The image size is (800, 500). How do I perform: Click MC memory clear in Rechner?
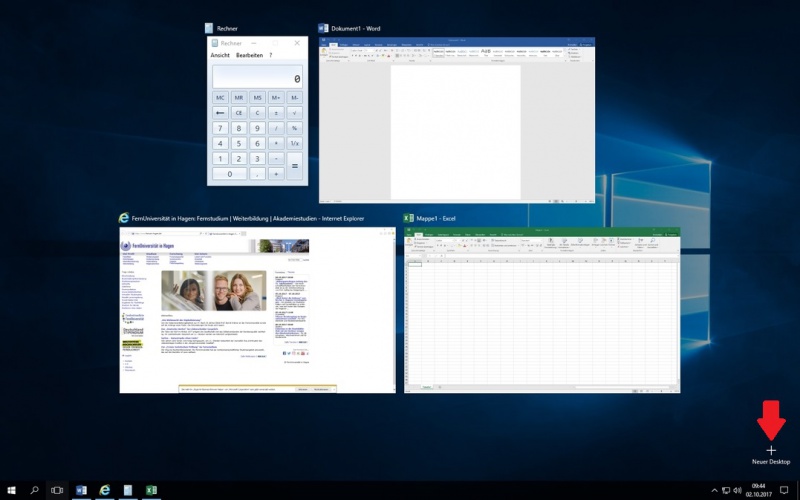(x=220, y=97)
